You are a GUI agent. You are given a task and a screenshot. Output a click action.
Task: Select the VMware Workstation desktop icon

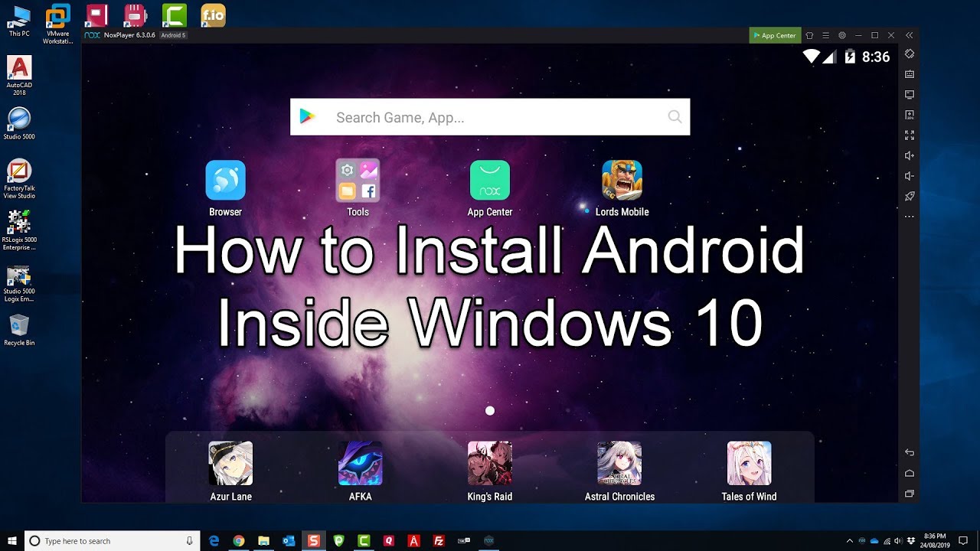pos(57,23)
